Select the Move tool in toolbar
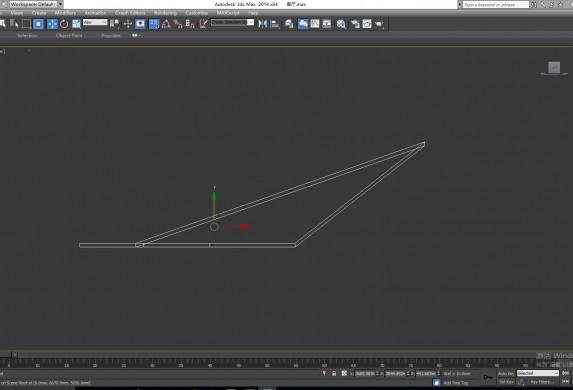 tap(52, 24)
